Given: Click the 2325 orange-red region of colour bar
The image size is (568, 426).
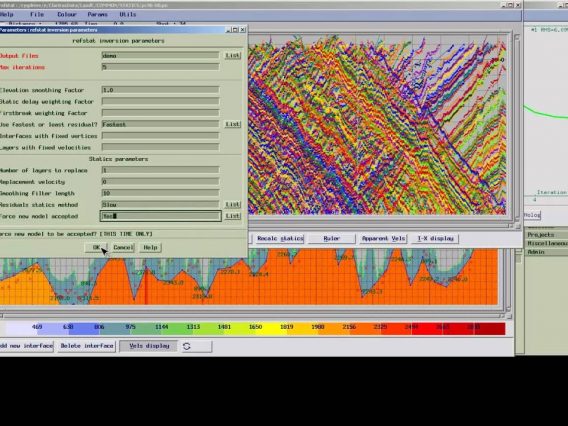Looking at the screenshot, I should point(380,329).
